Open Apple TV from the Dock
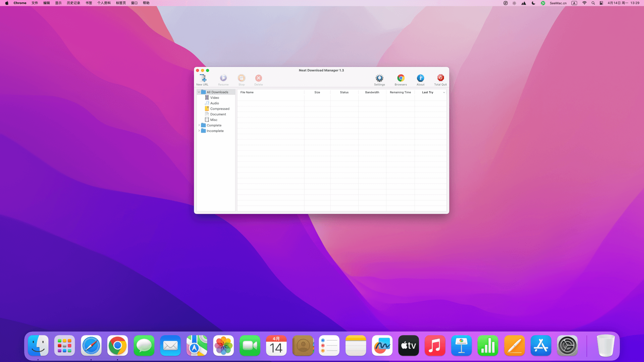Screen dimensions: 644x362 coord(409,346)
